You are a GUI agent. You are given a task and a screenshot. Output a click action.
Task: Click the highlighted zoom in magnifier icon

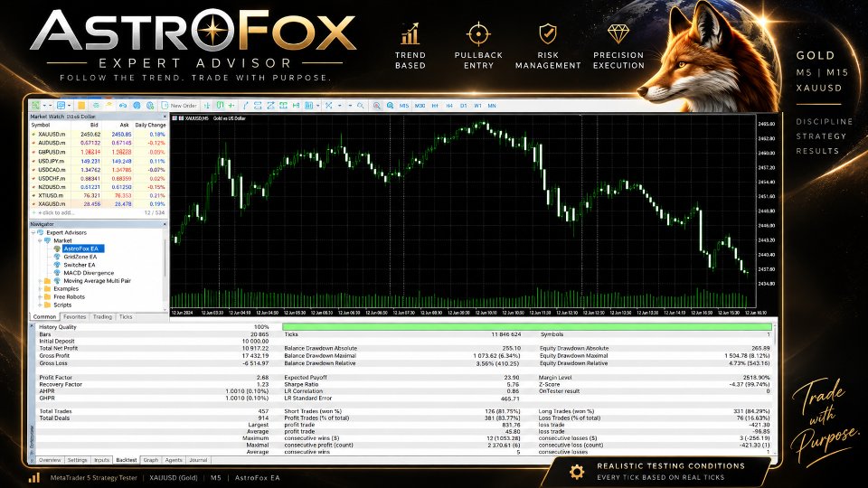(x=376, y=105)
